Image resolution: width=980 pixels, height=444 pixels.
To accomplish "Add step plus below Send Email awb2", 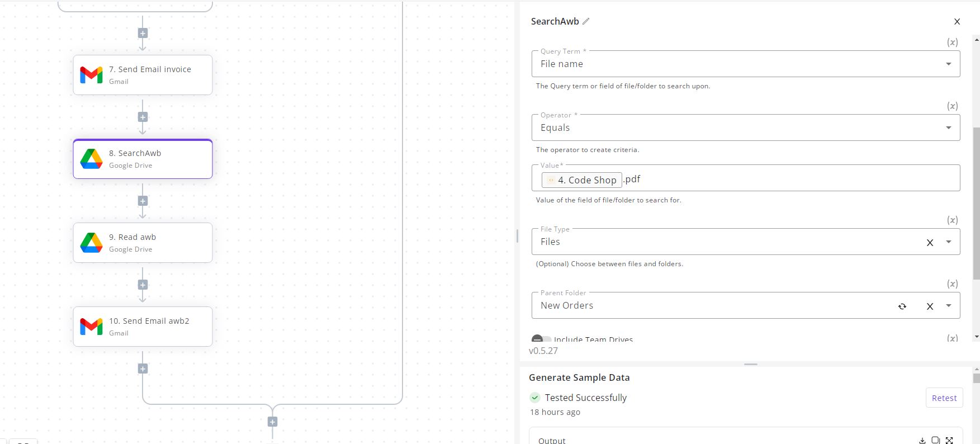I will click(143, 369).
